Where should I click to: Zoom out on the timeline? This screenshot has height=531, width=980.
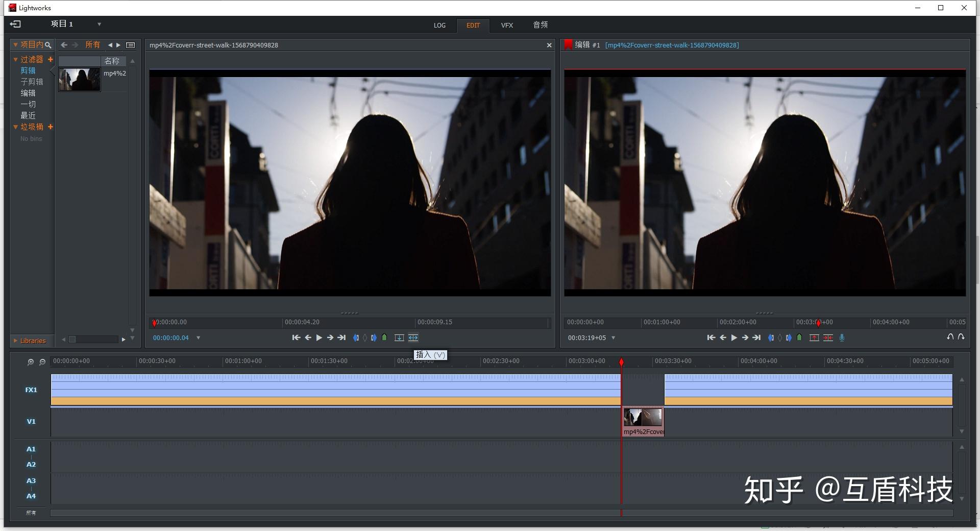click(x=42, y=362)
